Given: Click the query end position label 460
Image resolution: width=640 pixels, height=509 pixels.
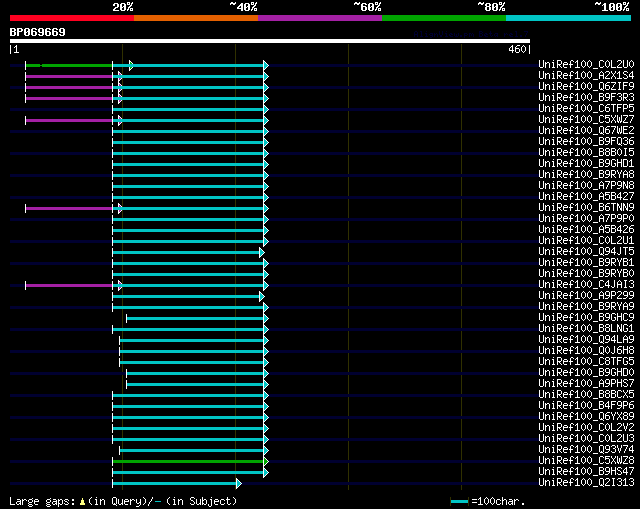Looking at the screenshot, I should [x=517, y=49].
